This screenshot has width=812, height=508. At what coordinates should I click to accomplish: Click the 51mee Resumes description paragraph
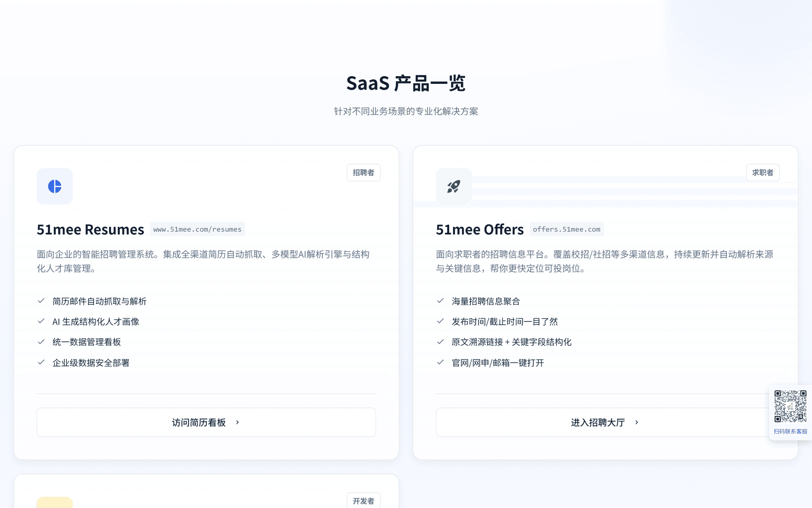pos(203,261)
